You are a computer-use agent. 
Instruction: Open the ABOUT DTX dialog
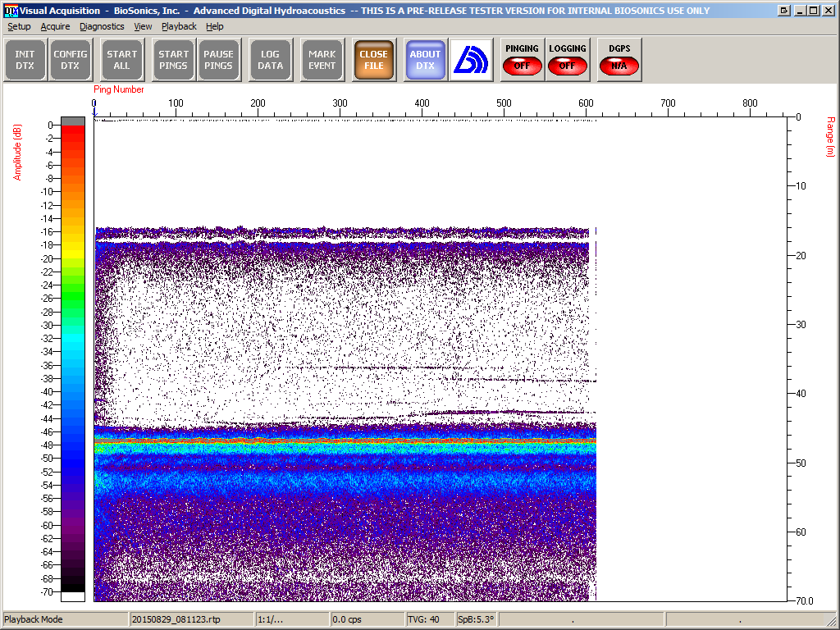[426, 60]
